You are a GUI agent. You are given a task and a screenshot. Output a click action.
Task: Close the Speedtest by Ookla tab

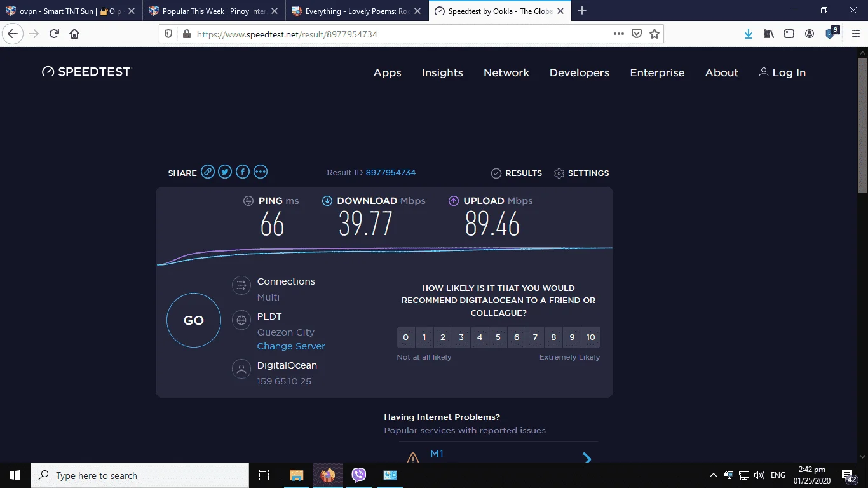[x=561, y=11]
